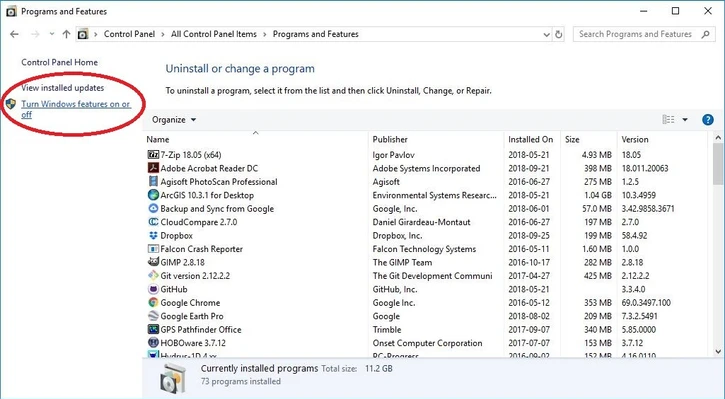Sort the list by Size column
Viewport: 725px width, 399px height.
[572, 139]
